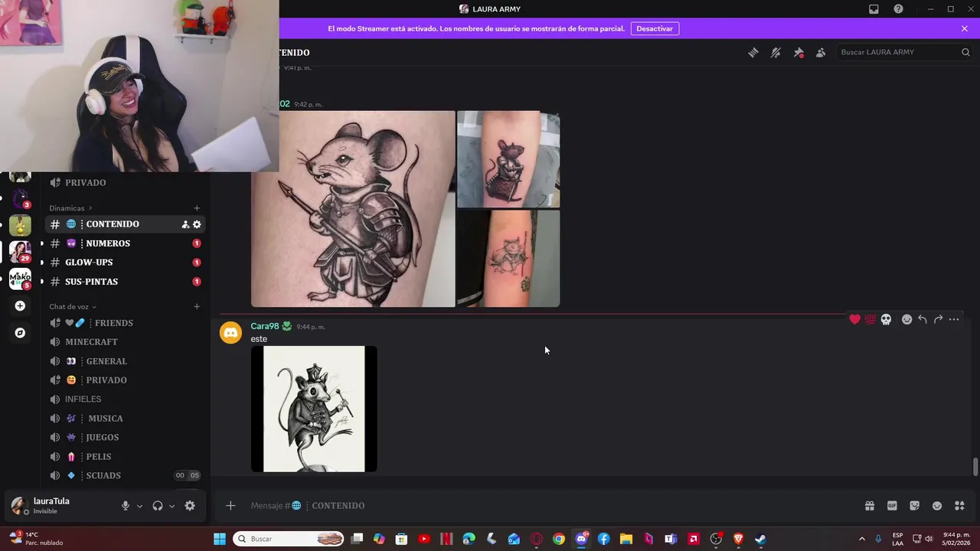The width and height of the screenshot is (980, 551).
Task: Open emoji picker in message bar
Action: 937,506
